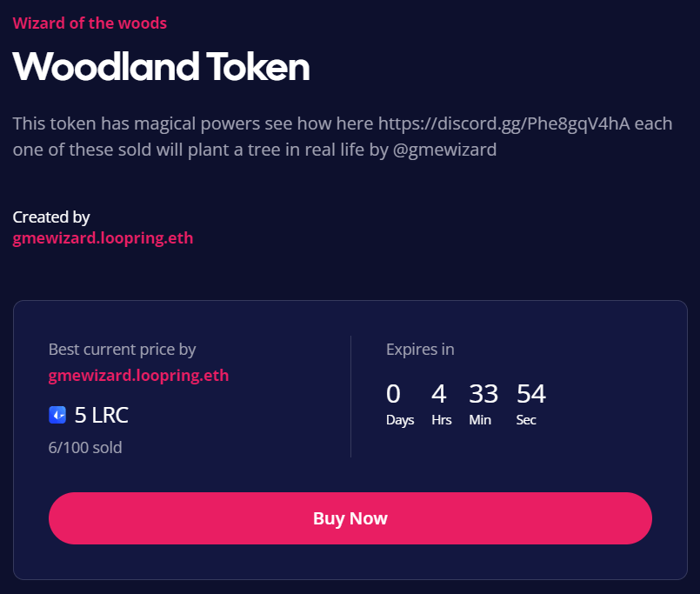Click the @gmewizard mention in the description
Image resolution: width=700 pixels, height=594 pixels.
pos(444,150)
